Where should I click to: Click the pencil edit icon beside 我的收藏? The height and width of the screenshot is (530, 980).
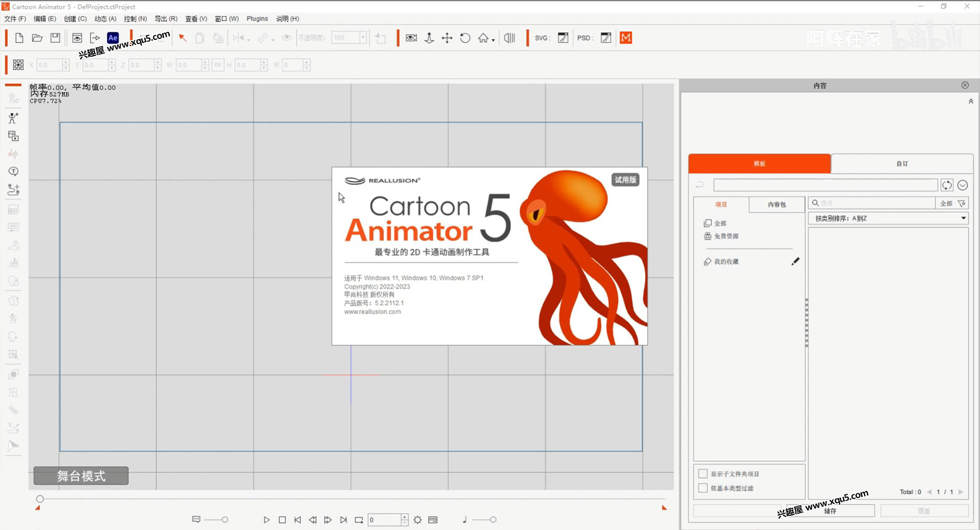point(795,261)
